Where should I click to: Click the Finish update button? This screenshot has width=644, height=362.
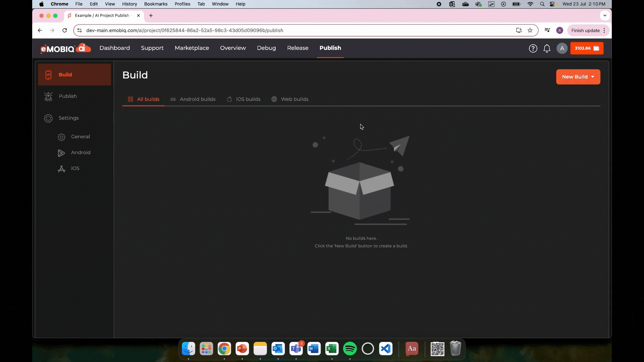[x=585, y=30]
